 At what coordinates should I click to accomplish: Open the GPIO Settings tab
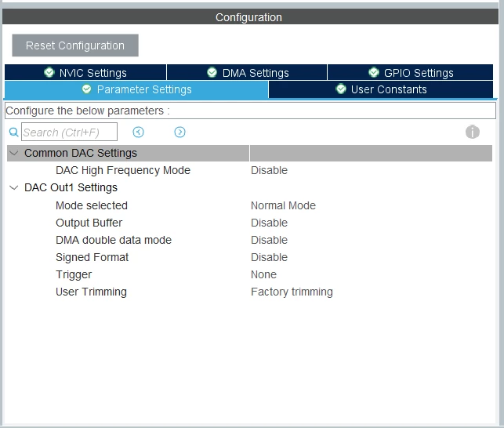click(x=410, y=72)
